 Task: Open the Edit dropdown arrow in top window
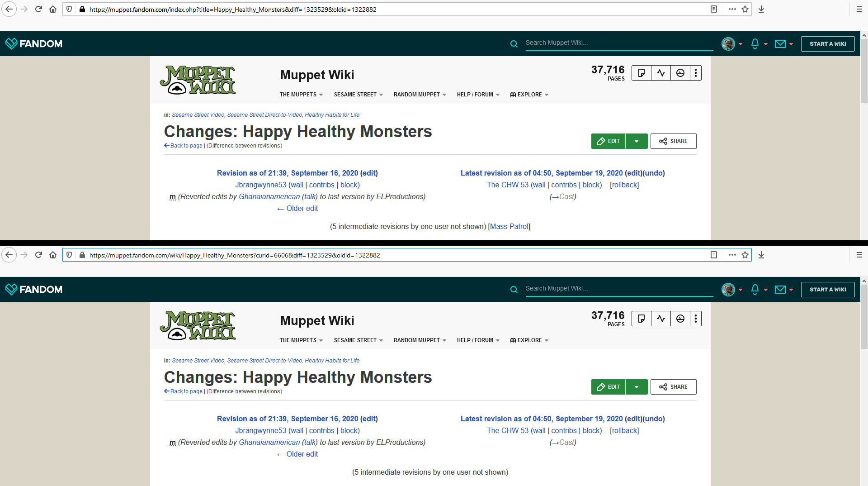pos(637,141)
